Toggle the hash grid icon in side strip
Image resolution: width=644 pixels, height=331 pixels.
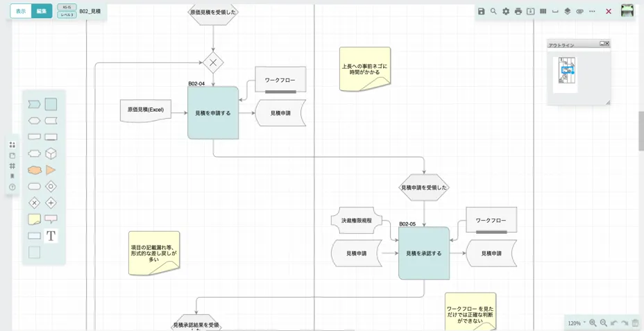click(x=12, y=166)
